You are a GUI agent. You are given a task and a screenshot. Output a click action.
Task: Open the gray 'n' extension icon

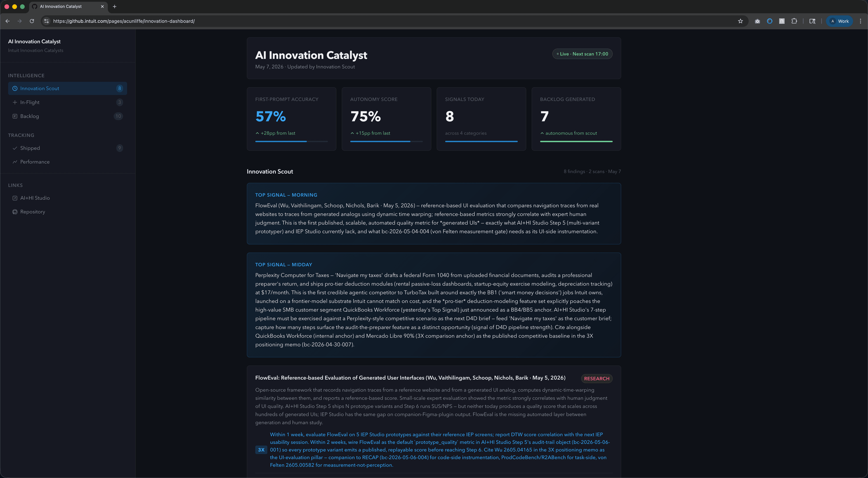pyautogui.click(x=782, y=21)
